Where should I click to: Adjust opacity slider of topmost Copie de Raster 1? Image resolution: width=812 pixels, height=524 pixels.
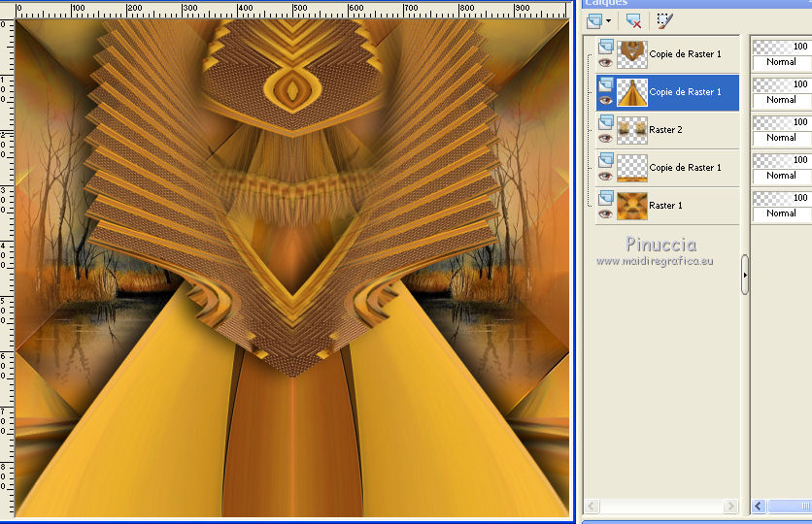click(782, 47)
